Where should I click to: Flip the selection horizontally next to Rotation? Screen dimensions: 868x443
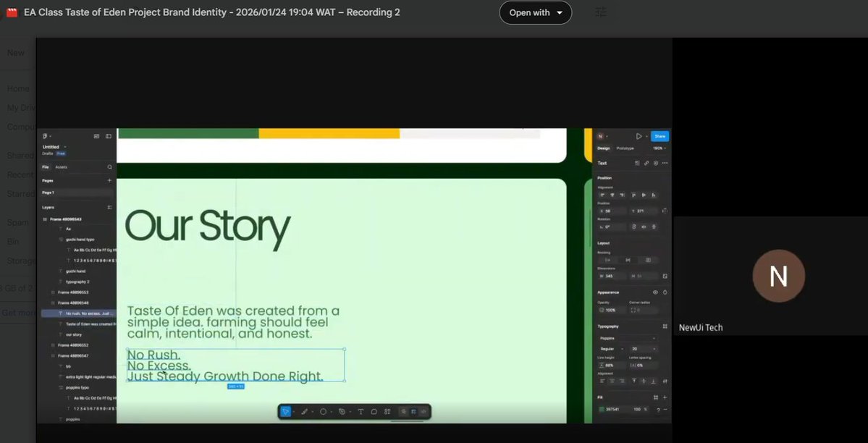click(644, 227)
